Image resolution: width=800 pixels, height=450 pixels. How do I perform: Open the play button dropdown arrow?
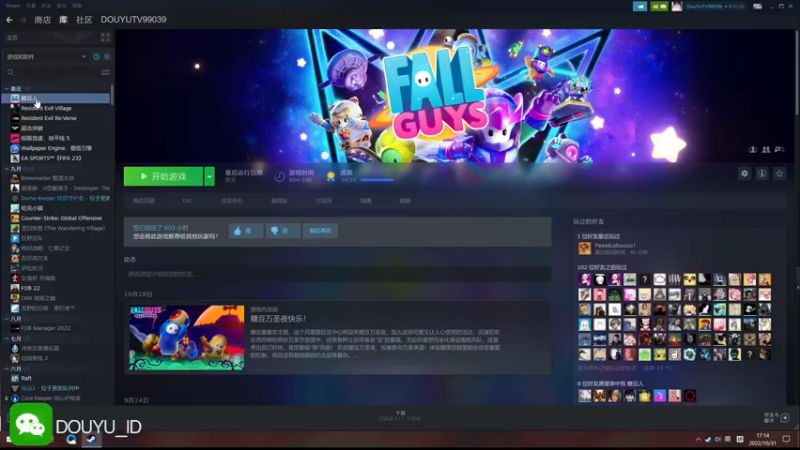coord(209,177)
